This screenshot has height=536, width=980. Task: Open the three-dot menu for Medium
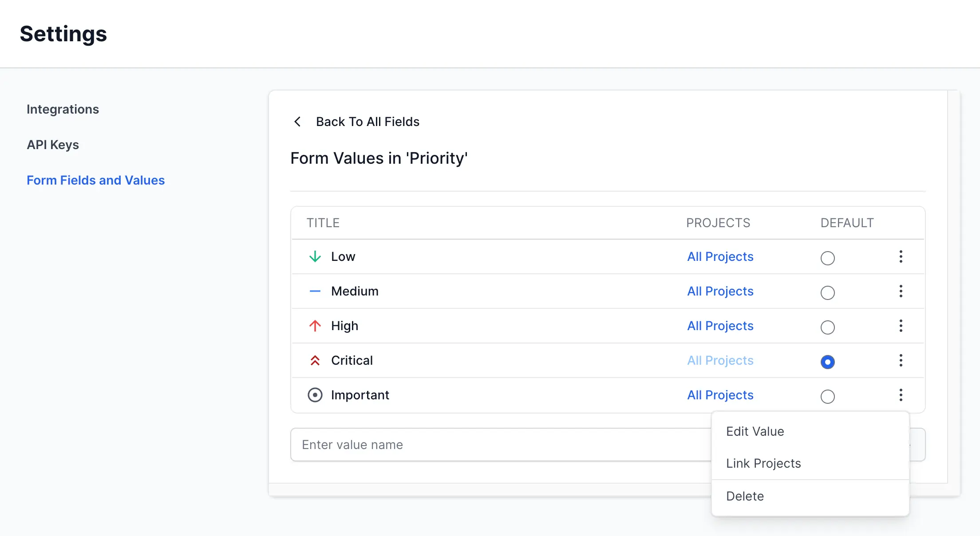pos(901,291)
